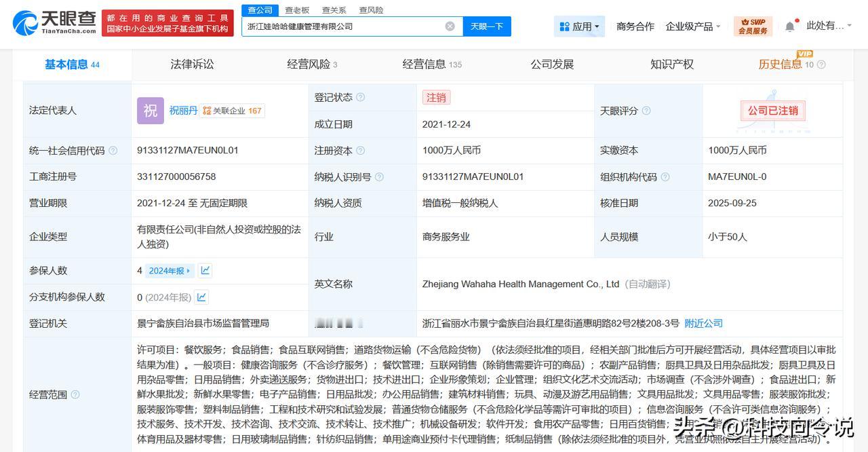Viewport: 868px width, 452px height.
Task: Click industry value 商务服务业
Action: coord(446,237)
